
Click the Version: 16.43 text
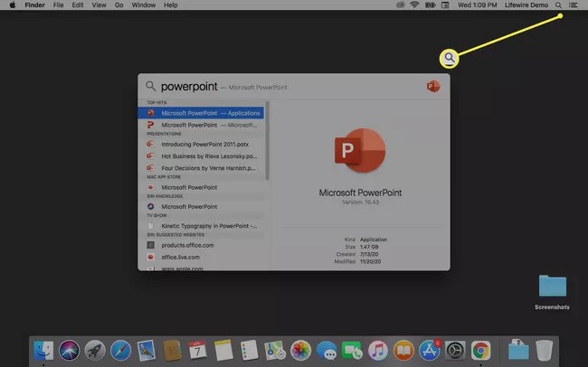360,202
